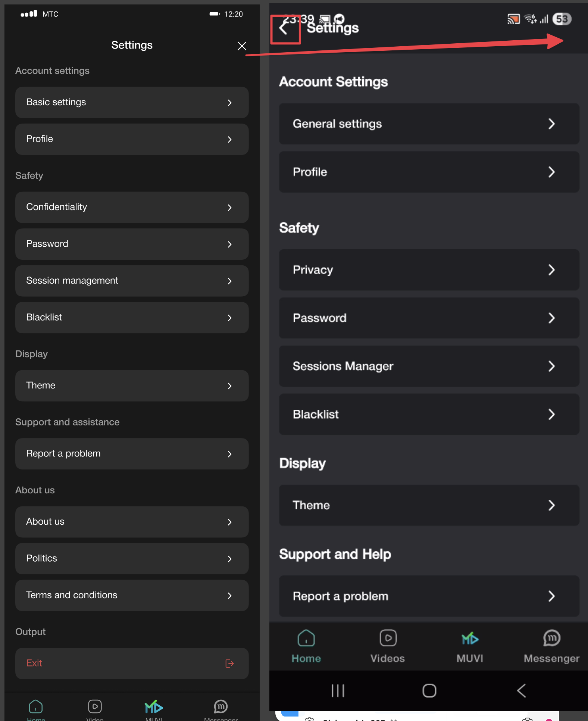The height and width of the screenshot is (721, 588).
Task: Expand Basic settings chevron
Action: coord(229,103)
